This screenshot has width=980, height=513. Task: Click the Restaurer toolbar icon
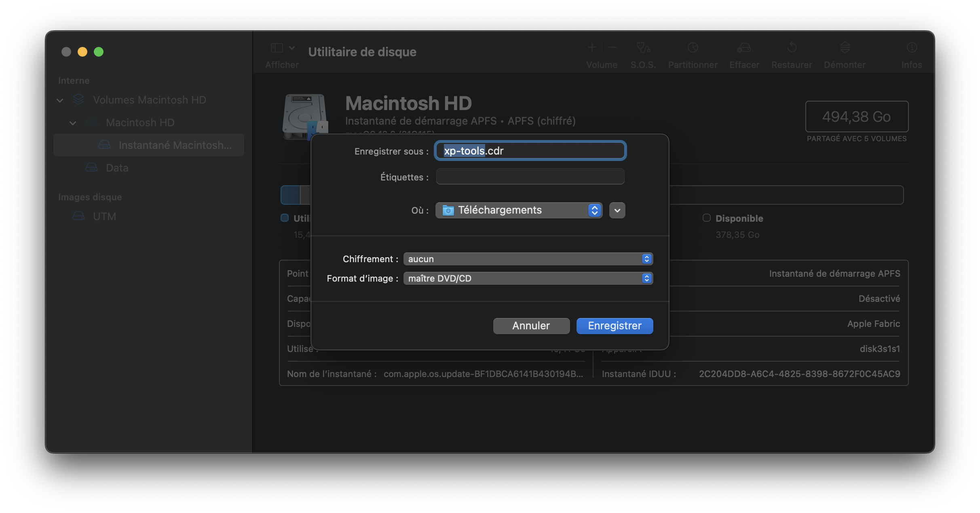(x=792, y=48)
